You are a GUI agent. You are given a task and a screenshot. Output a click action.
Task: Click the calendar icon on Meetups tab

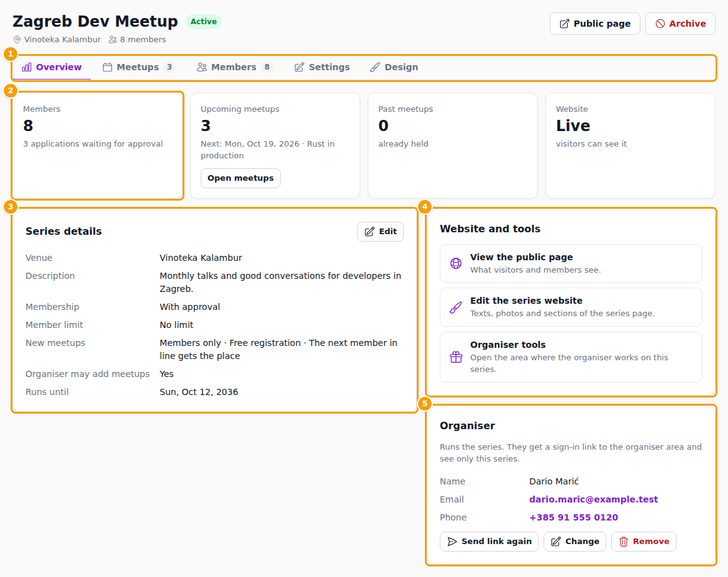(x=107, y=67)
